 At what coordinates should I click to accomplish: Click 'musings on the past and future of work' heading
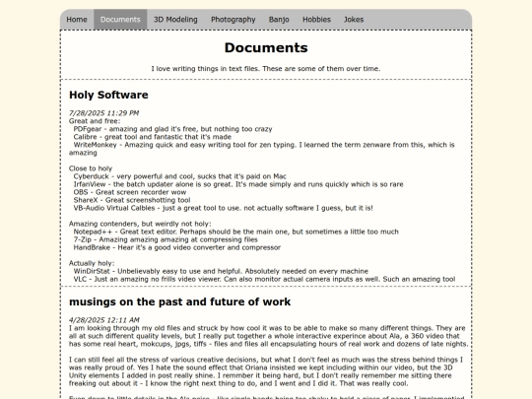(180, 301)
